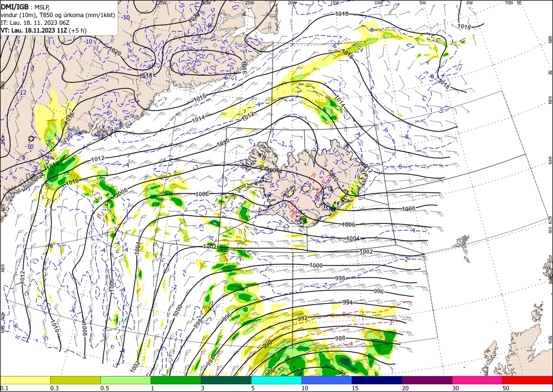Click the "25W" longitude label

click(x=249, y=3)
